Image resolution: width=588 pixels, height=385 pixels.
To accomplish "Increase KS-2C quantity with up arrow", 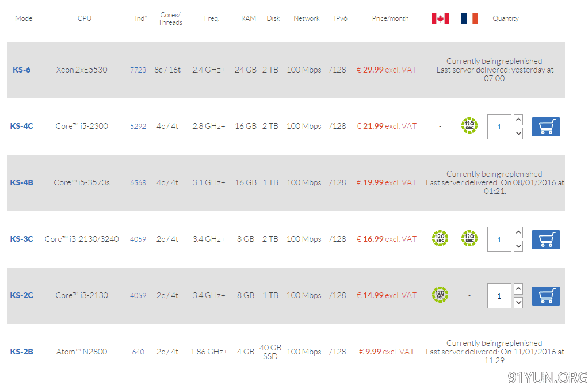I will 518,289.
